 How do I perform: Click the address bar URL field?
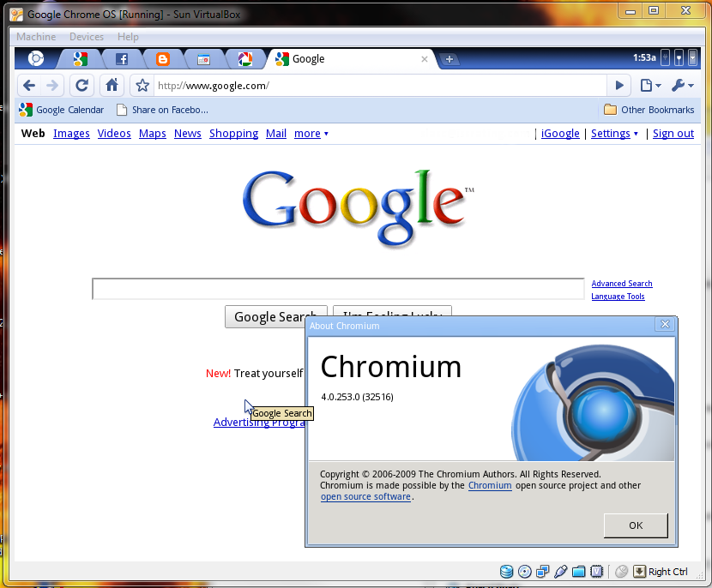click(x=380, y=86)
